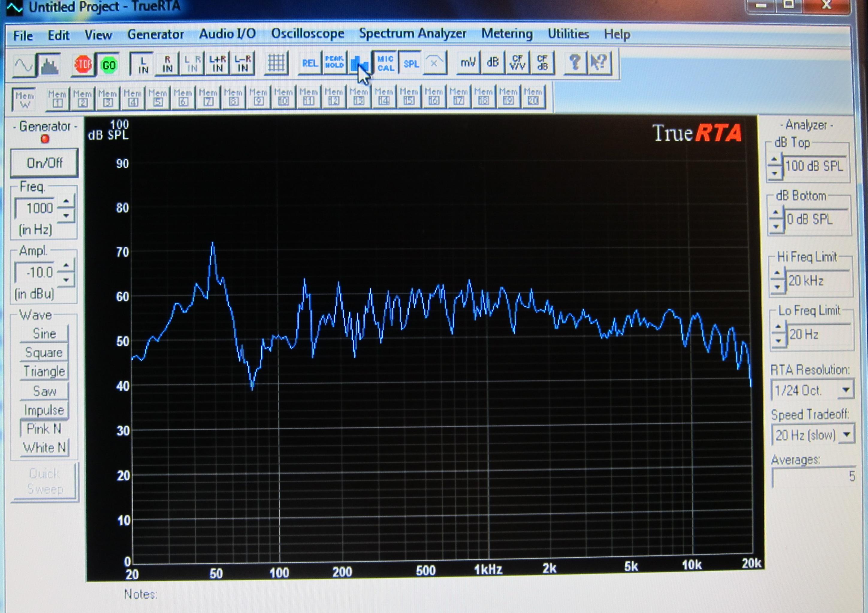Select Mem 15 memory slot
This screenshot has width=868, height=613.
[x=409, y=97]
